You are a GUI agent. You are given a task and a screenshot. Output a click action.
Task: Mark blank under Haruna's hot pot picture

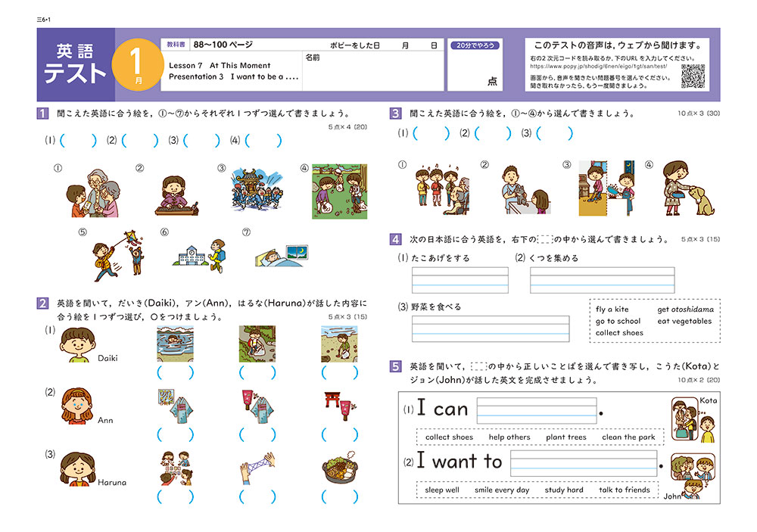point(339,496)
